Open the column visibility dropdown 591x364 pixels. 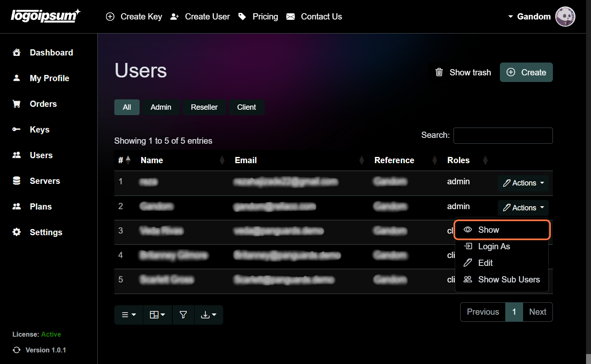pyautogui.click(x=157, y=315)
